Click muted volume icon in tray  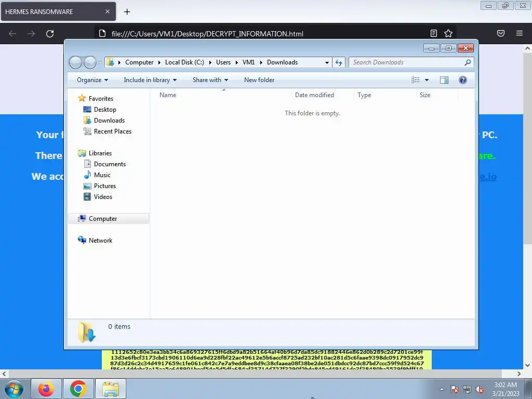[x=480, y=389]
